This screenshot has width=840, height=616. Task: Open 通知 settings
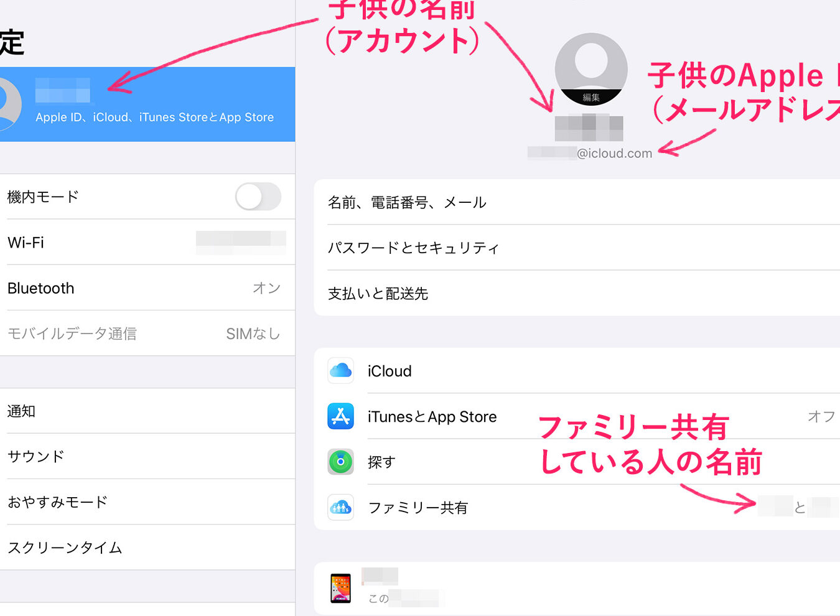tap(147, 411)
